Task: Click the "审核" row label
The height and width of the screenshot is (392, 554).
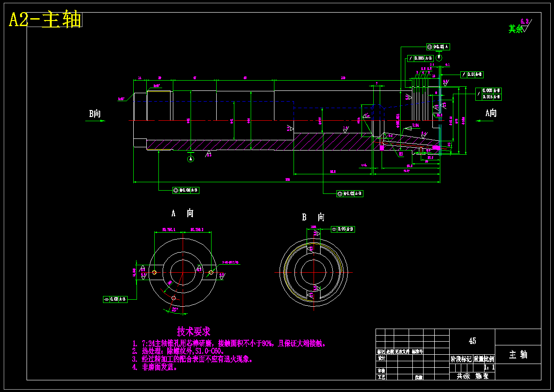Action: pos(381,371)
